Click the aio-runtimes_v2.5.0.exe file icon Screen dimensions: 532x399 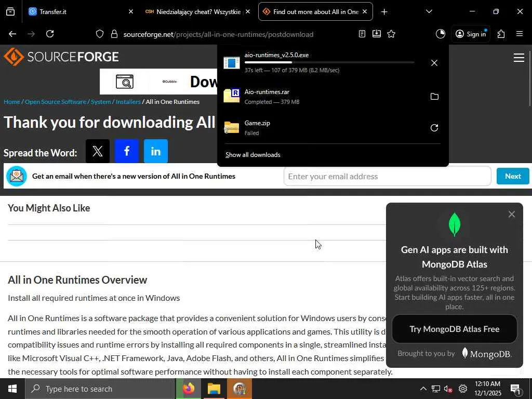[x=232, y=63]
